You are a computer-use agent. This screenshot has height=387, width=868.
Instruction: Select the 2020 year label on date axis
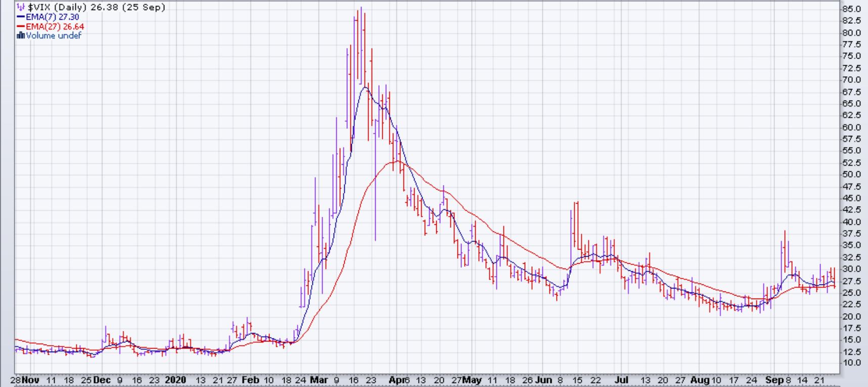tap(175, 380)
